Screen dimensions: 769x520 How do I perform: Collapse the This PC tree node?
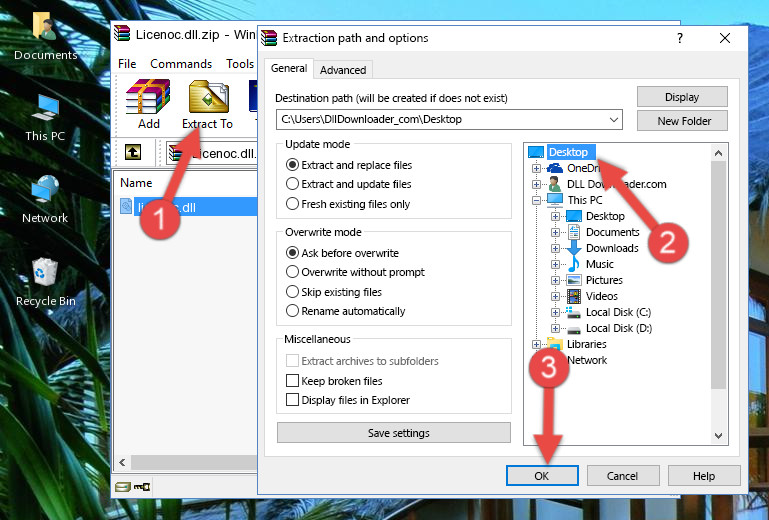(x=536, y=200)
